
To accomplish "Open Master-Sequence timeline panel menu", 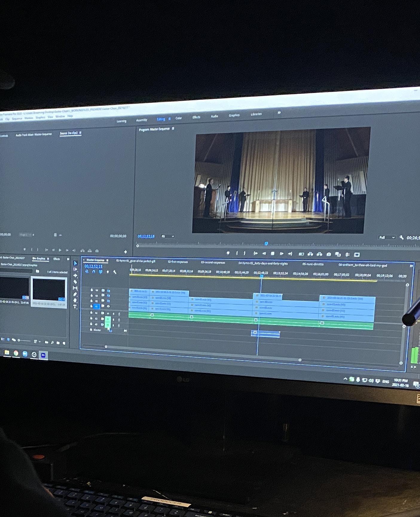I will (107, 260).
